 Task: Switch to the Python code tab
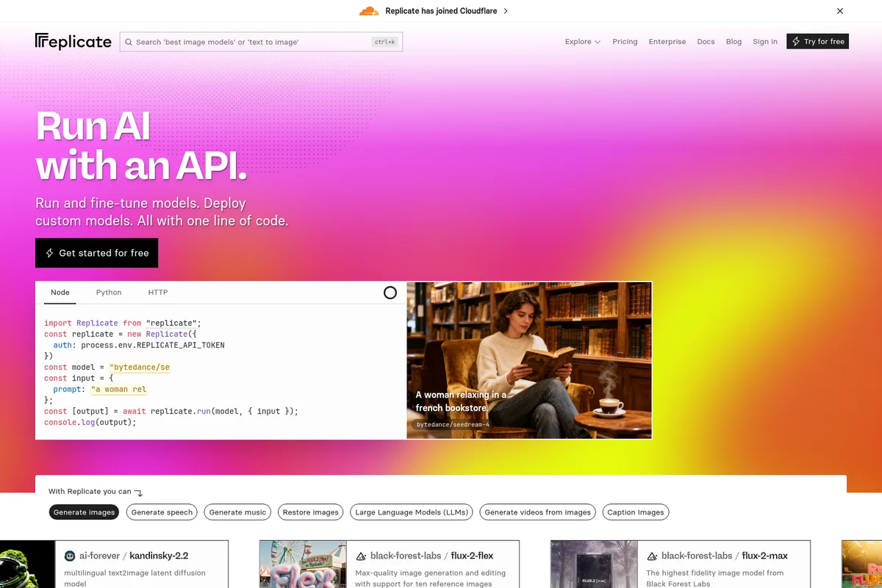(x=108, y=292)
